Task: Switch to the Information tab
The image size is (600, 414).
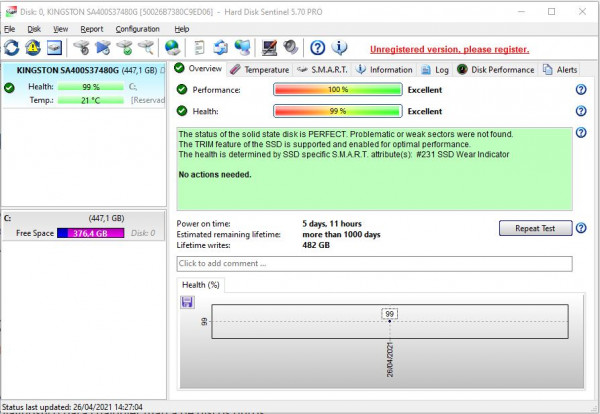Action: [x=384, y=70]
